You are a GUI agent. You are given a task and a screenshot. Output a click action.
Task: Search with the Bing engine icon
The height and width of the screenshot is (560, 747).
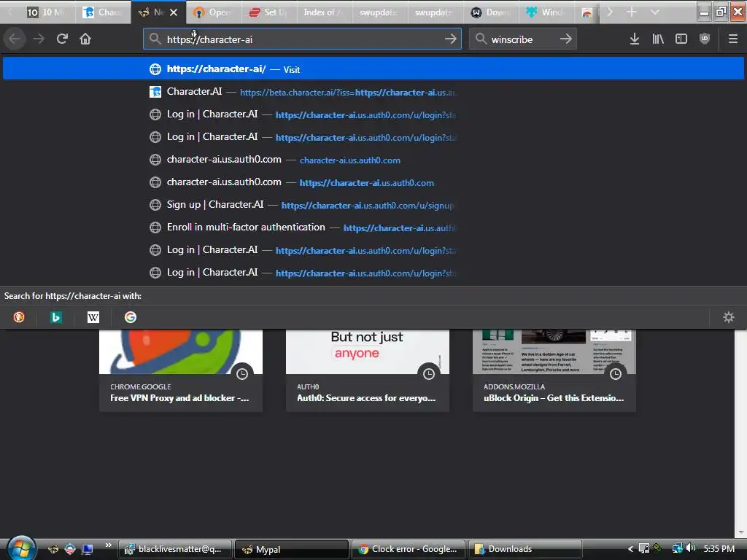[55, 317]
